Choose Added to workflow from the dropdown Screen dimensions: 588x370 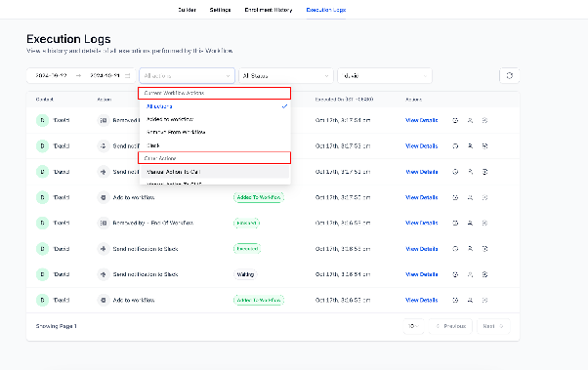(215, 119)
